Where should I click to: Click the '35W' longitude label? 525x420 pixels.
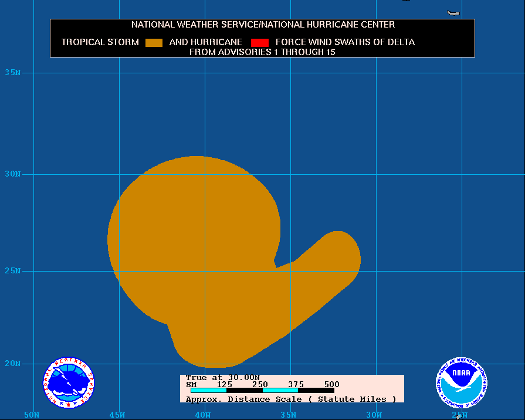(x=289, y=415)
